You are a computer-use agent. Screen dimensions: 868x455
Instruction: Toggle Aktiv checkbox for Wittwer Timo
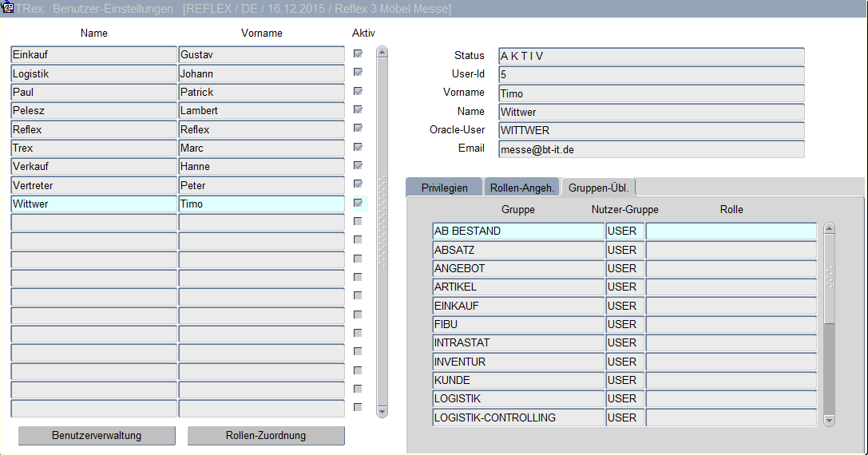point(358,203)
